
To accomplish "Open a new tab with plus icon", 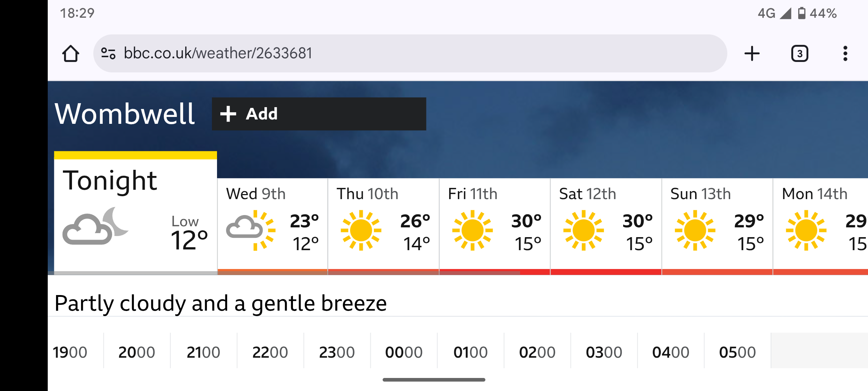I will 752,54.
